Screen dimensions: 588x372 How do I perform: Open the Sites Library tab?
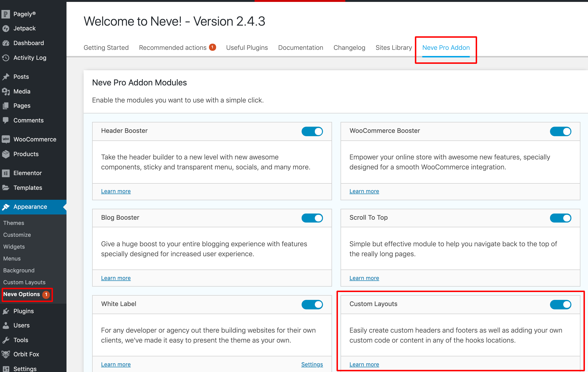[394, 47]
